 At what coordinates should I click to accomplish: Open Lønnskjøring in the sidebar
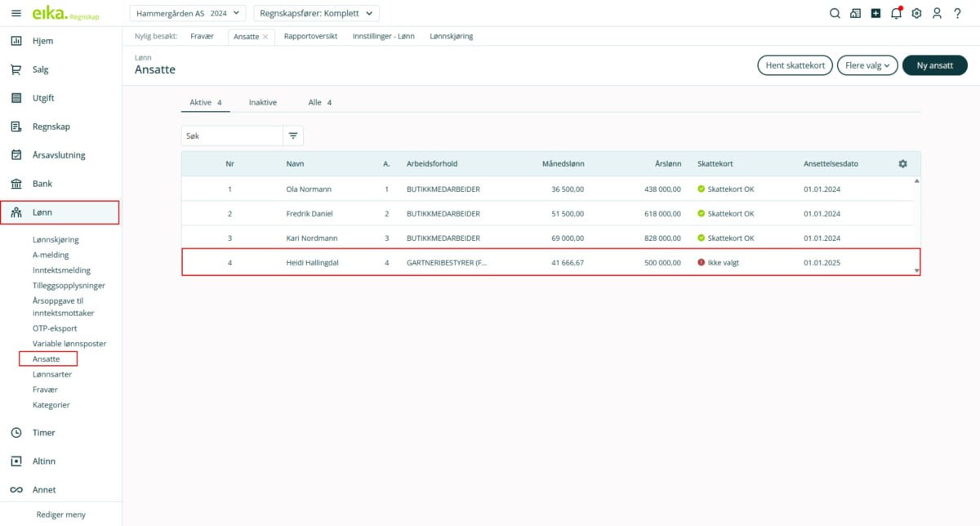(x=56, y=239)
